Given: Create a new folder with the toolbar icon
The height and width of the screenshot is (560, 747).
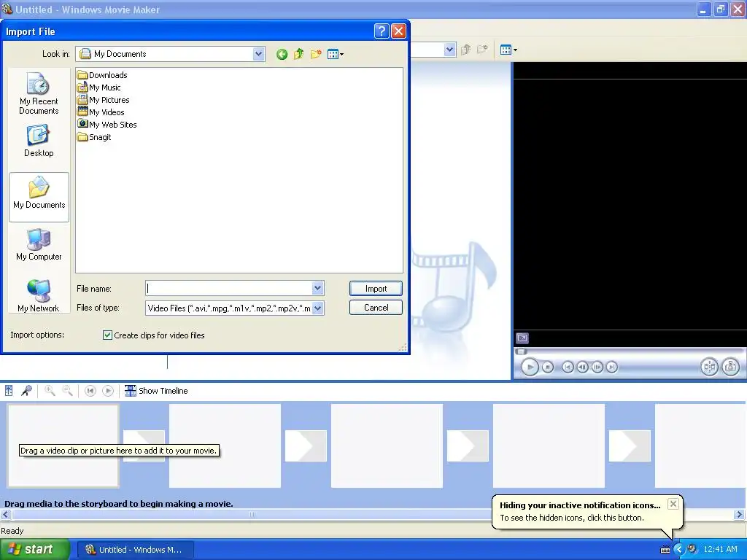Looking at the screenshot, I should 316,54.
